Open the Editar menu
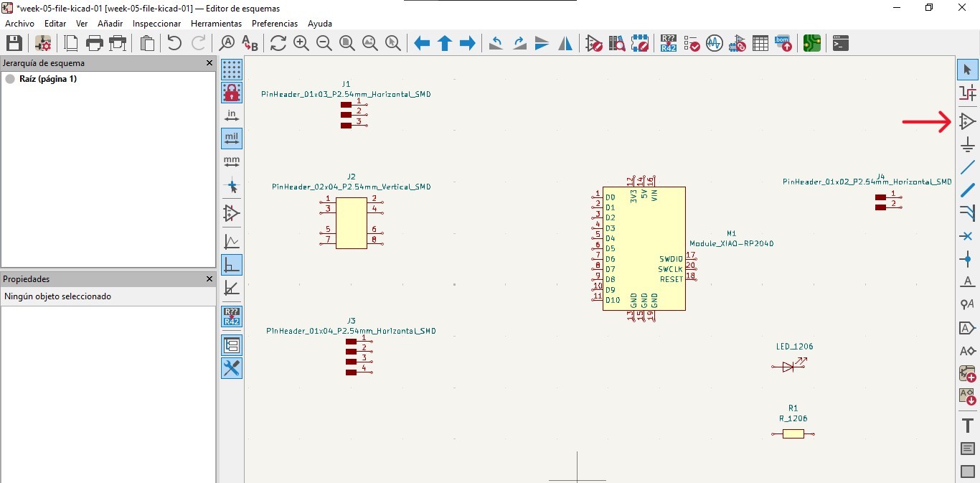The height and width of the screenshot is (483, 980). point(55,24)
